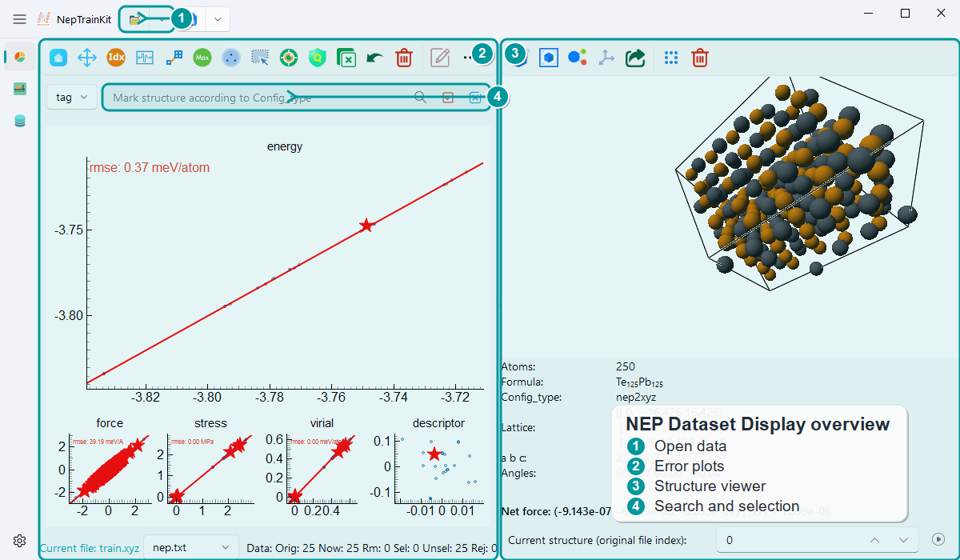Click the pencil edit icon
The image size is (960, 560).
pyautogui.click(x=440, y=58)
